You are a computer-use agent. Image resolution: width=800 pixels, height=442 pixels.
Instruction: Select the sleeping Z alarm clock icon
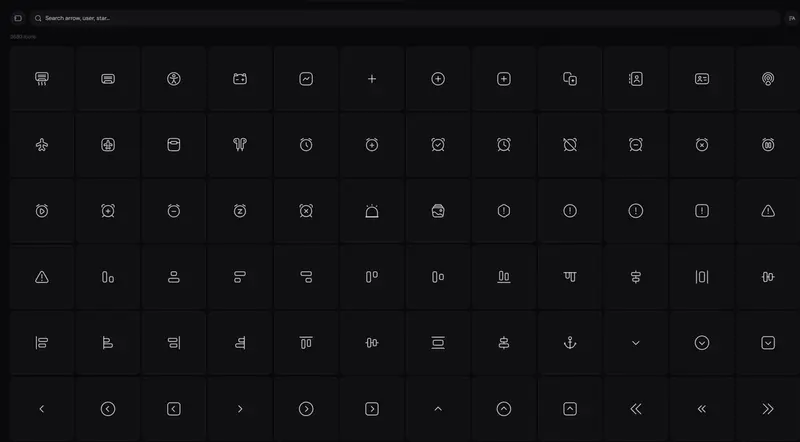tap(240, 211)
